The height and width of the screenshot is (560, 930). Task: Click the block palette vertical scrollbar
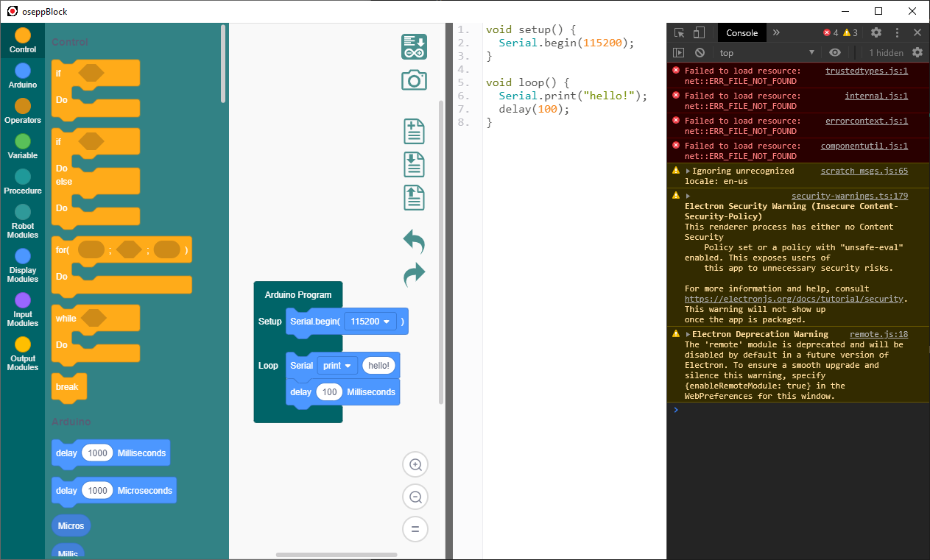(223, 65)
